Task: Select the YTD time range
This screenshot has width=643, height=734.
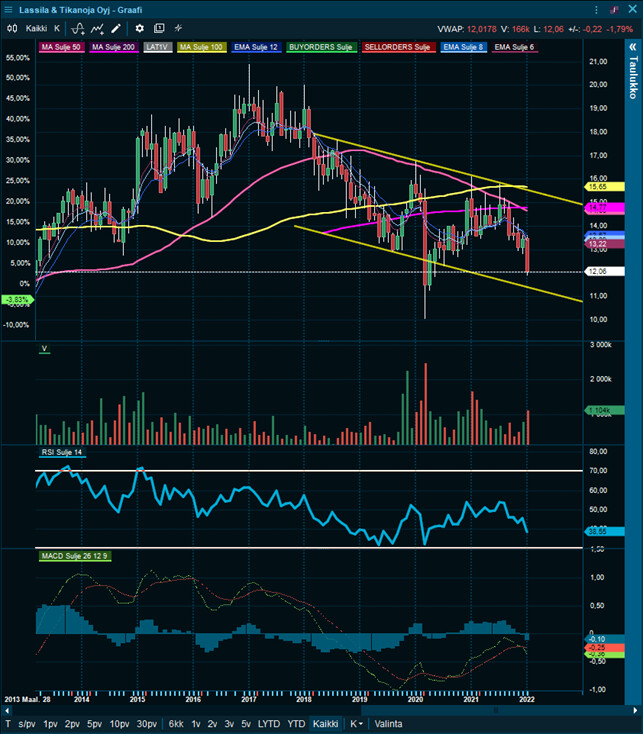Action: coord(295,723)
